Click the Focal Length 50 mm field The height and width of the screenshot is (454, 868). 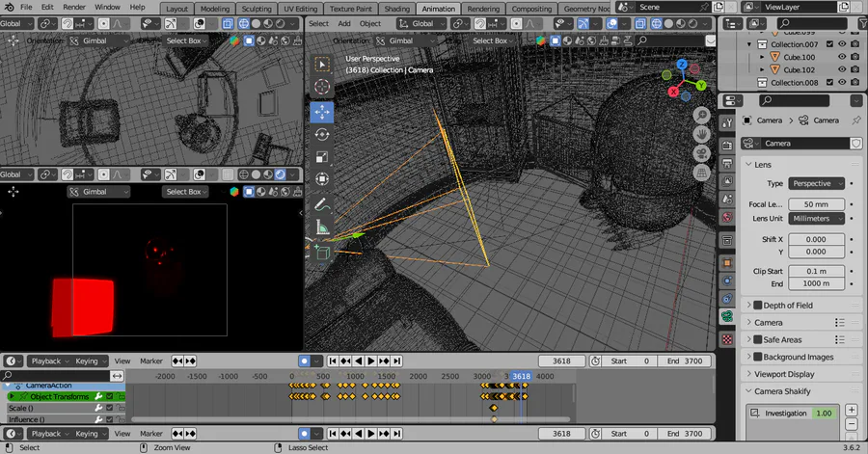coord(817,204)
